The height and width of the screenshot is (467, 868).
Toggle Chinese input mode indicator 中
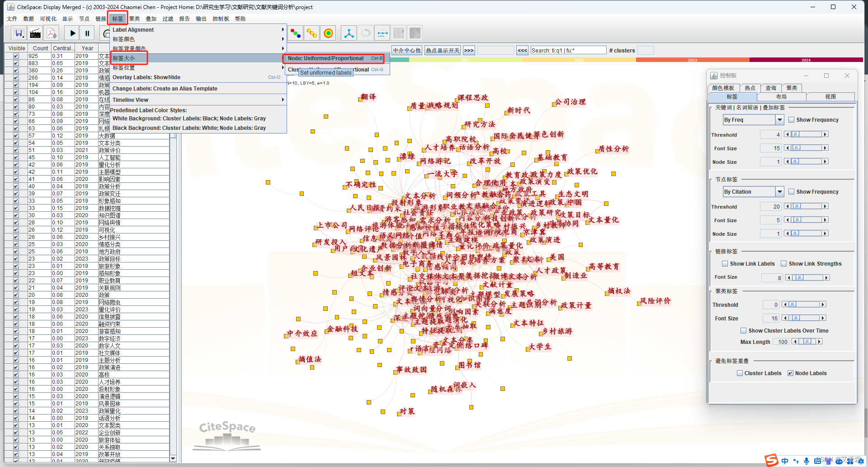pyautogui.click(x=785, y=461)
